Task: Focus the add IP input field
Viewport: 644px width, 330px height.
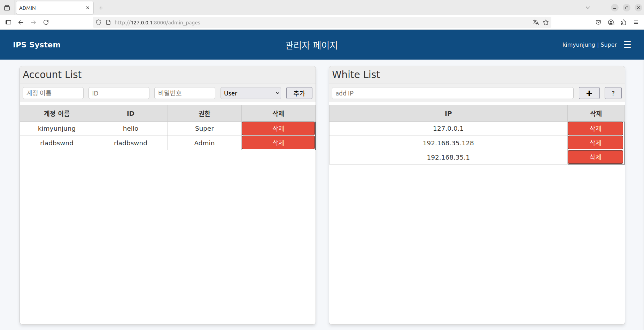Action: 452,93
